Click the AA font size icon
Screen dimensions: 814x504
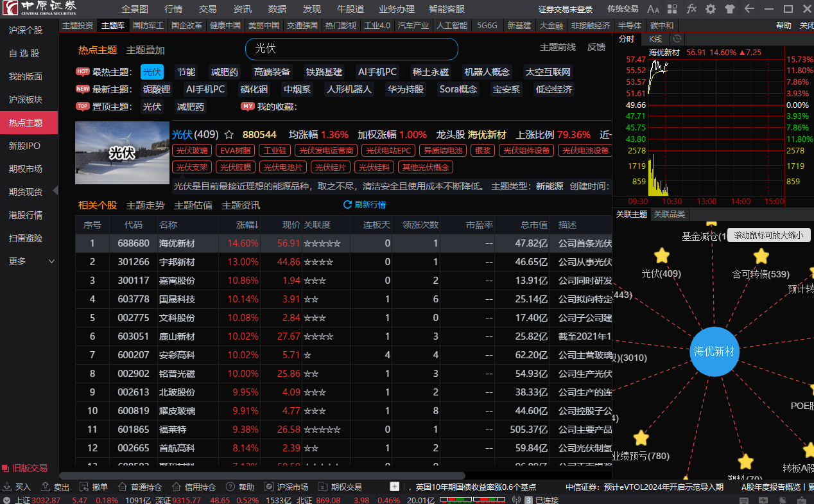click(x=654, y=9)
